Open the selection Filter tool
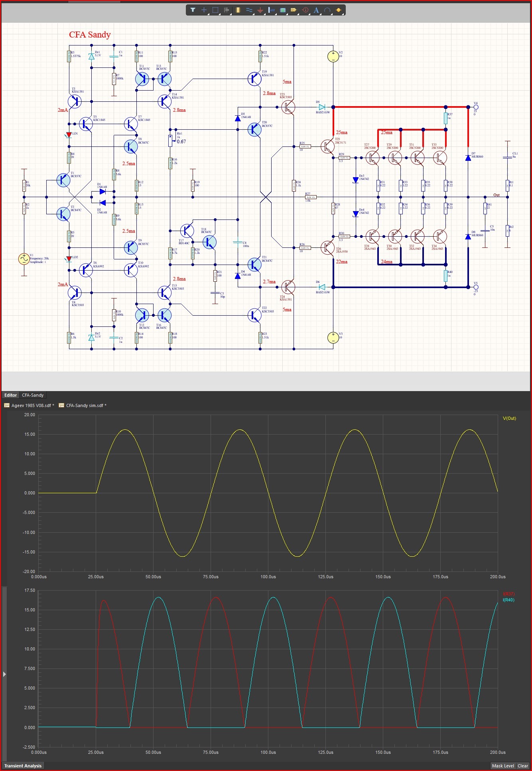This screenshot has height=771, width=532. point(193,10)
